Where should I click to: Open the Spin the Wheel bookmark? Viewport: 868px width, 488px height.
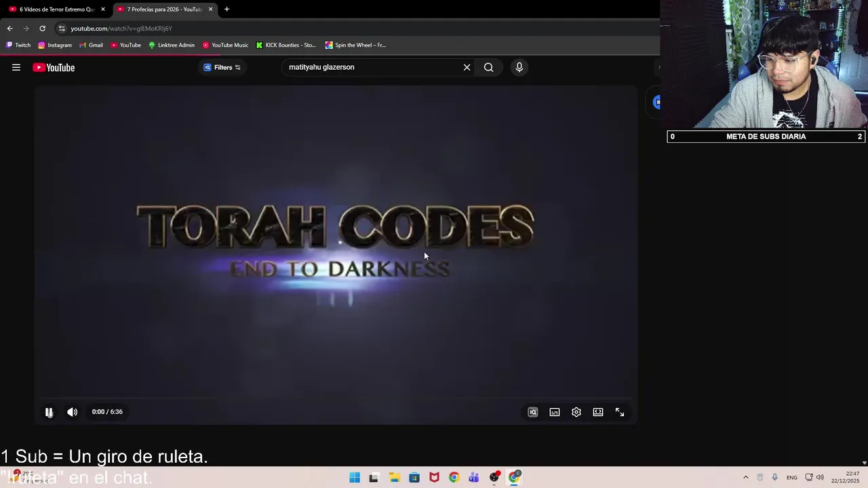tap(355, 45)
